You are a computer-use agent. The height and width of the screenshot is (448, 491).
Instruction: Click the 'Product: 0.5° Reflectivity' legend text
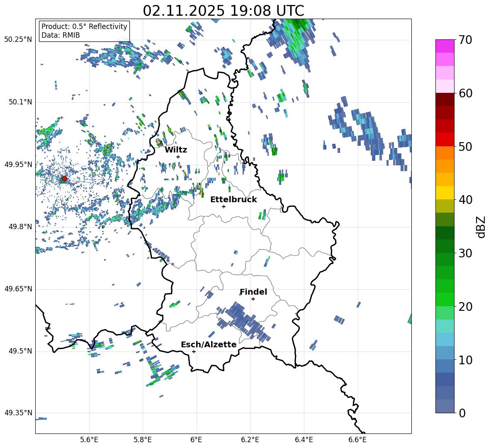tap(84, 27)
